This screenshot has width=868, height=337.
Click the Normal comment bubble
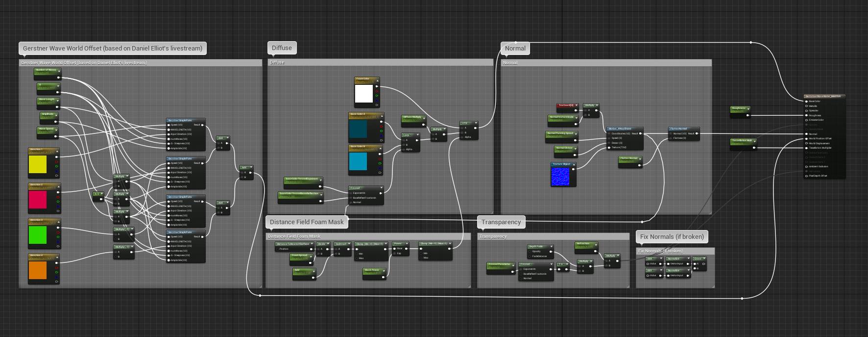515,48
